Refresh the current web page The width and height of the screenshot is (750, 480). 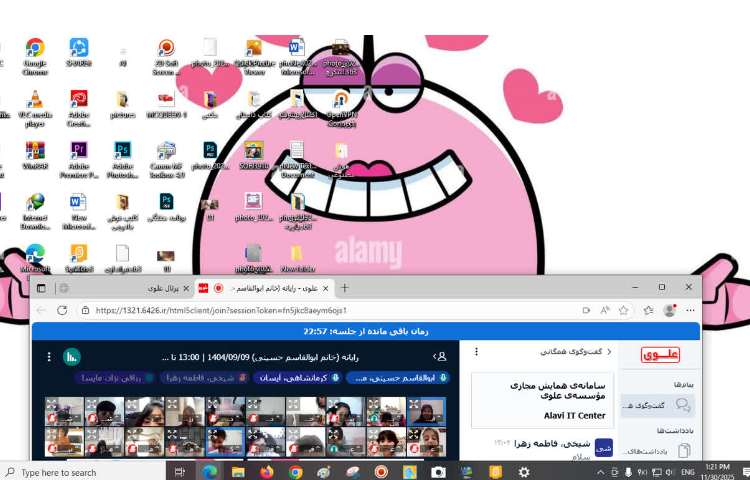pyautogui.click(x=62, y=310)
